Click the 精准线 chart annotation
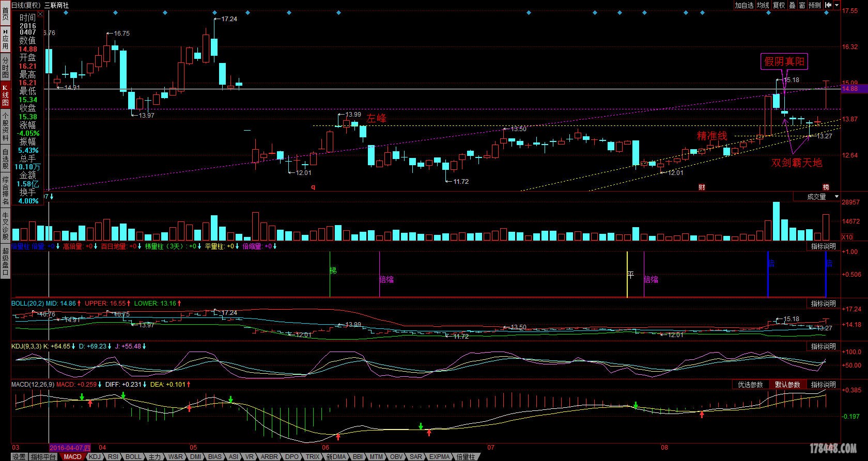The height and width of the screenshot is (461, 868). [x=712, y=136]
